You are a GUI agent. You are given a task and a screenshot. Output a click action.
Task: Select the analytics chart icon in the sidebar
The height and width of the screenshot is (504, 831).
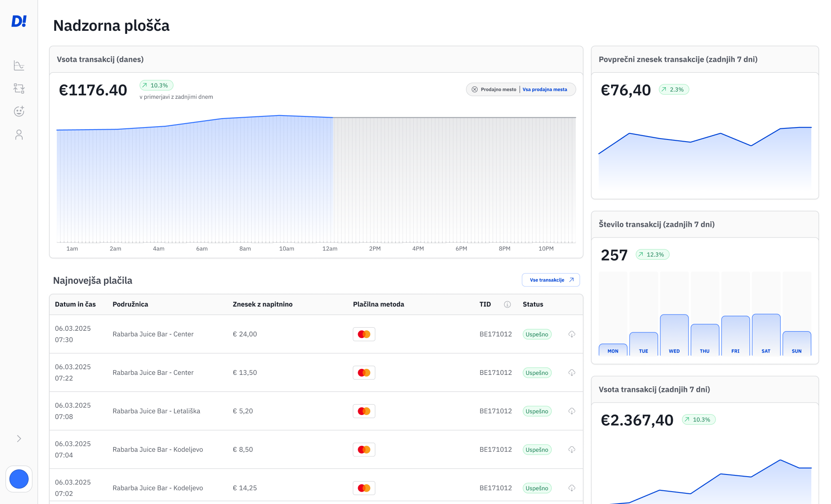click(19, 65)
